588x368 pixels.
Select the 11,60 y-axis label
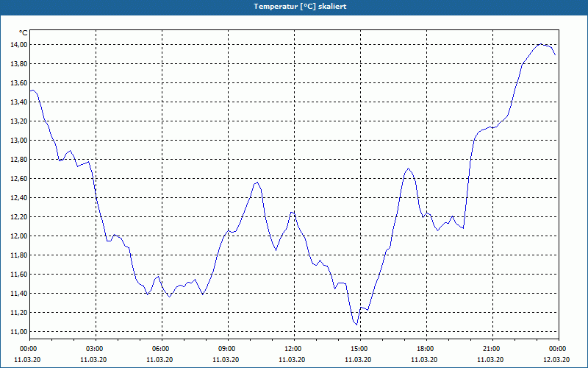pos(18,275)
